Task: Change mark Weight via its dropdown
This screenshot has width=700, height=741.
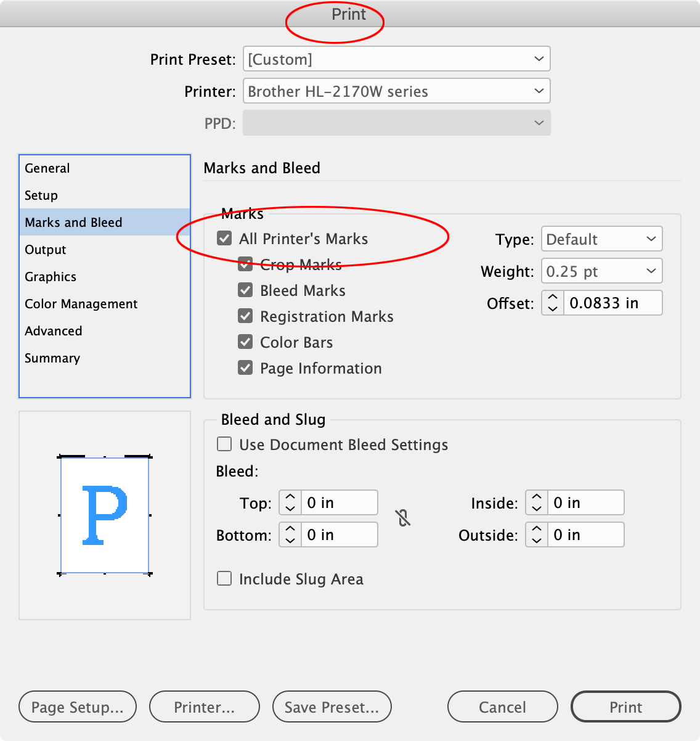Action: click(x=601, y=271)
